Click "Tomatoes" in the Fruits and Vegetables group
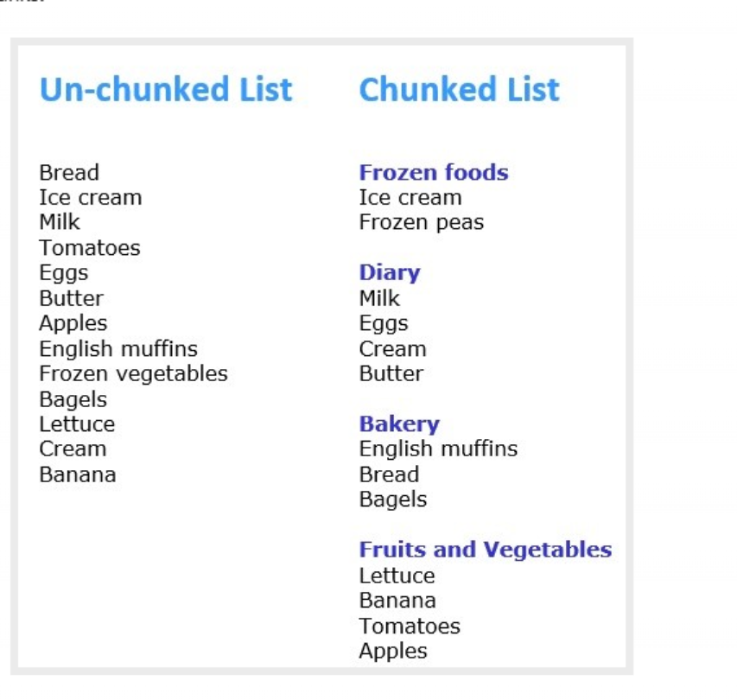The image size is (737, 700). point(410,626)
